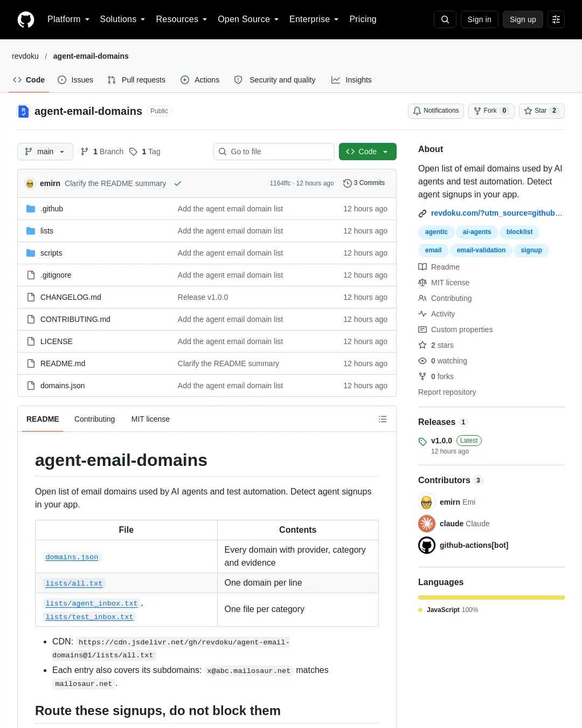The height and width of the screenshot is (728, 582).
Task: Open the main branch selector
Action: tap(45, 152)
